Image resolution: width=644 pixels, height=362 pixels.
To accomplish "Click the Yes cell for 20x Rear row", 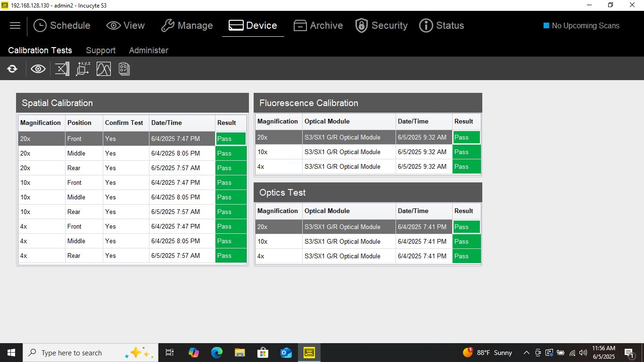I will pyautogui.click(x=126, y=168).
